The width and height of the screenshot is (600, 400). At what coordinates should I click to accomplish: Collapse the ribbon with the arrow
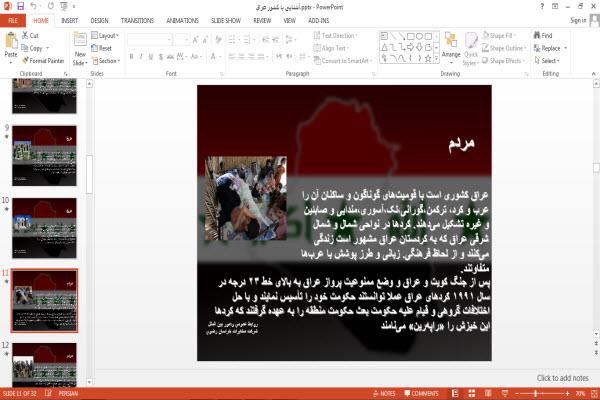point(593,73)
